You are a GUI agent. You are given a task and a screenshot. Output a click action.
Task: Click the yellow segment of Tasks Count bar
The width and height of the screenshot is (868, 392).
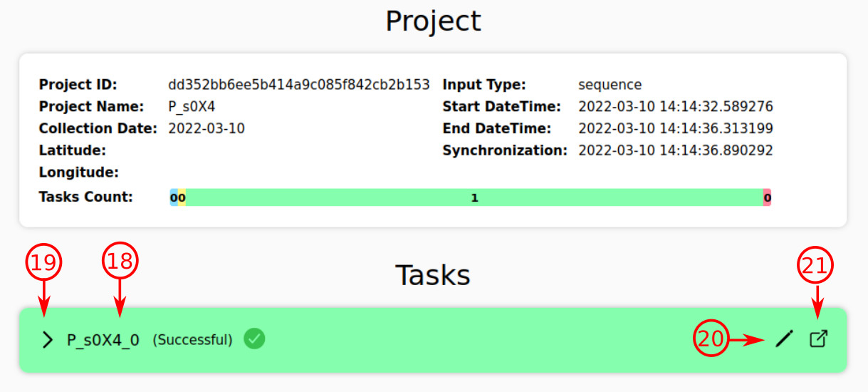point(182,197)
